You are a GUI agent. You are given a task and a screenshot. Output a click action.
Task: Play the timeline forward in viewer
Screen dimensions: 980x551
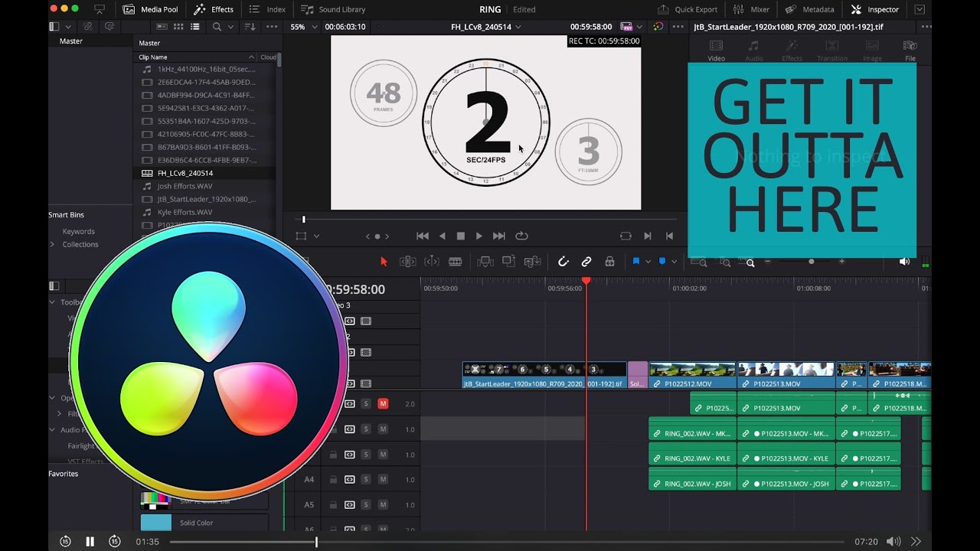pyautogui.click(x=479, y=236)
